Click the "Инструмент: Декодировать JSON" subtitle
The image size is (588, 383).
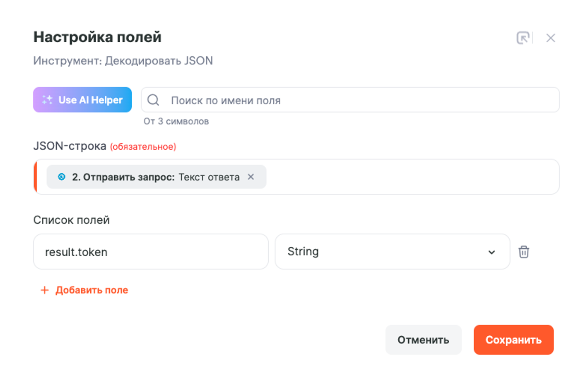coord(123,61)
